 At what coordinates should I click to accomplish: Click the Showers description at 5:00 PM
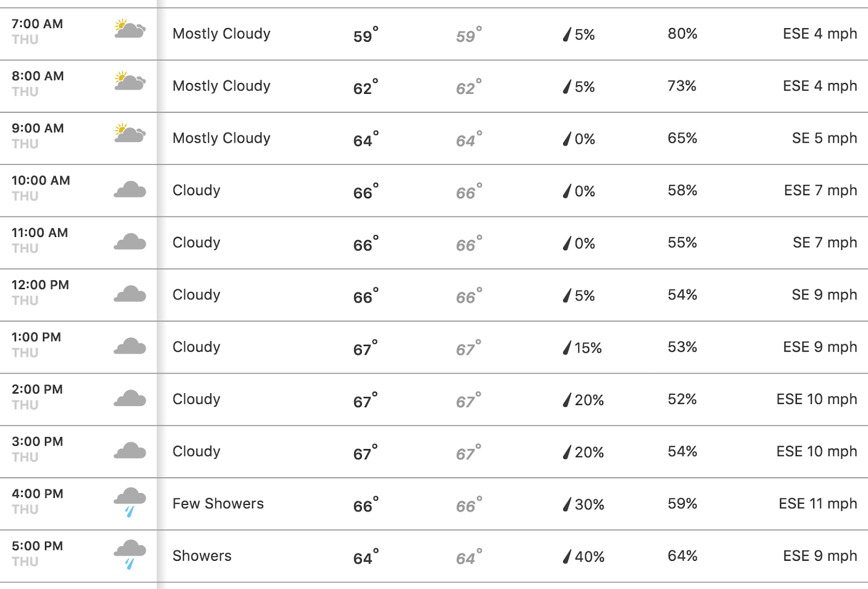[x=202, y=556]
